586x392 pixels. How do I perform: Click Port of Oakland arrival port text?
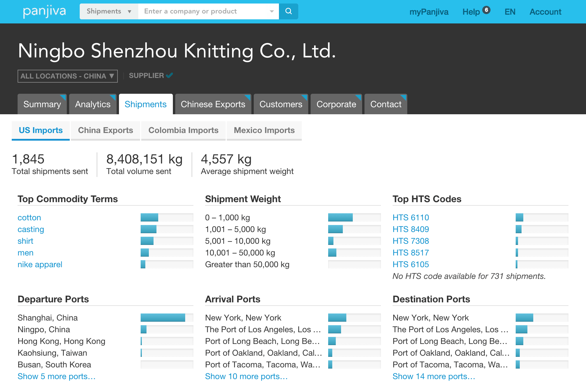[x=263, y=353]
